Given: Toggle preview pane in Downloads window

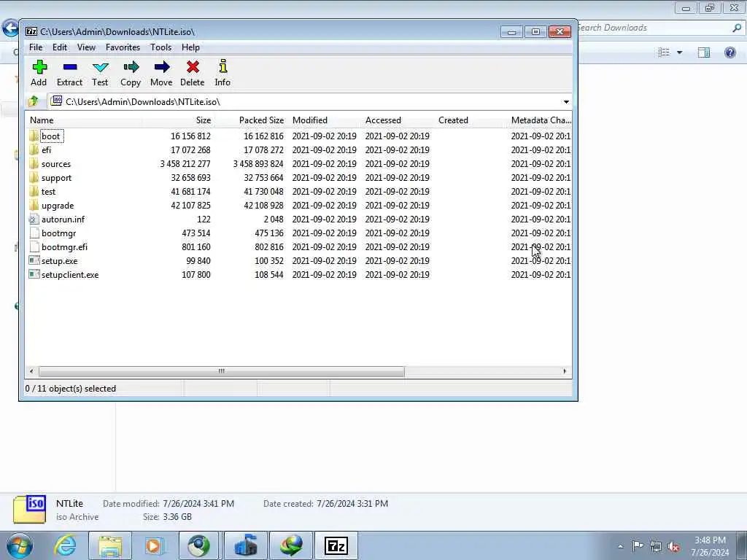Looking at the screenshot, I should [704, 52].
